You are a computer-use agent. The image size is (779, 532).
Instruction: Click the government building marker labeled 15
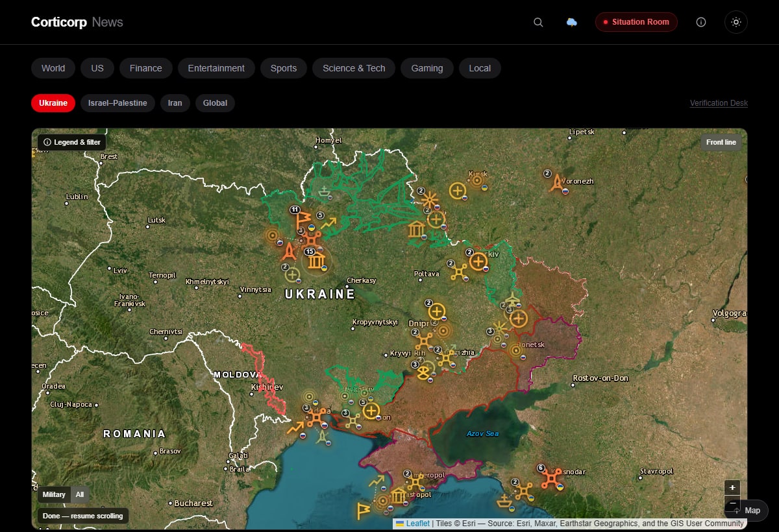point(317,261)
